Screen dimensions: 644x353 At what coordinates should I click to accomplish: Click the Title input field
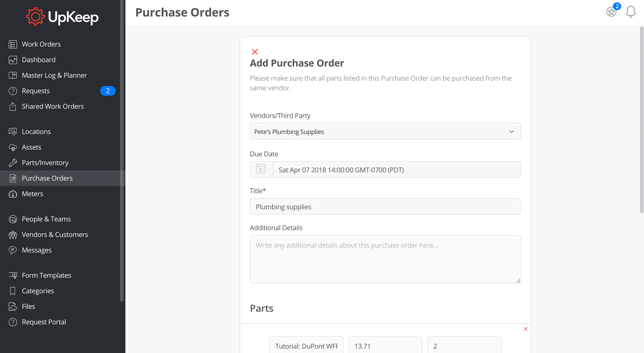(385, 206)
